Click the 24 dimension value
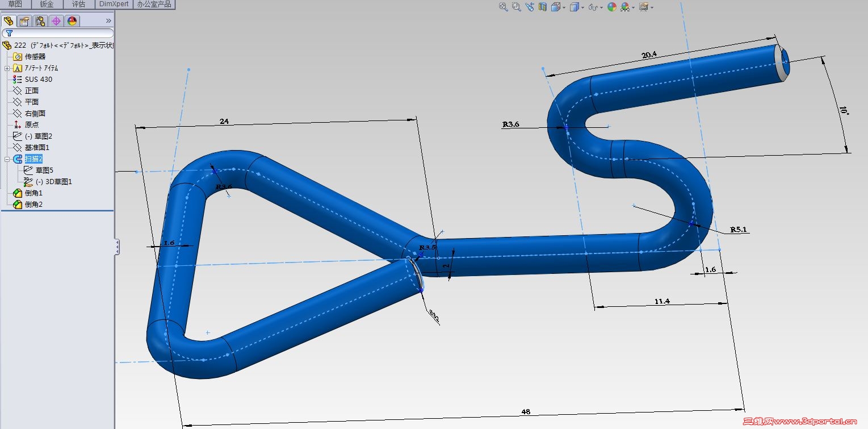Screen dimensions: 868x429 223,121
